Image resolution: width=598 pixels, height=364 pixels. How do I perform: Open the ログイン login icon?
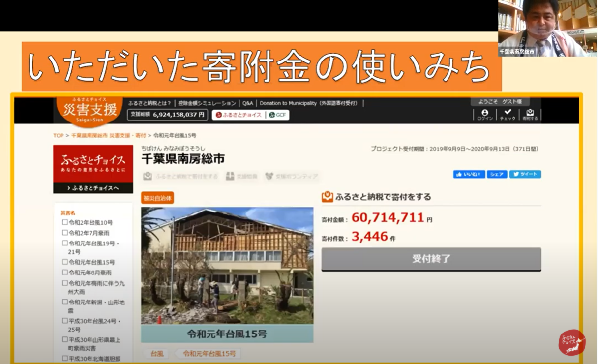(484, 115)
